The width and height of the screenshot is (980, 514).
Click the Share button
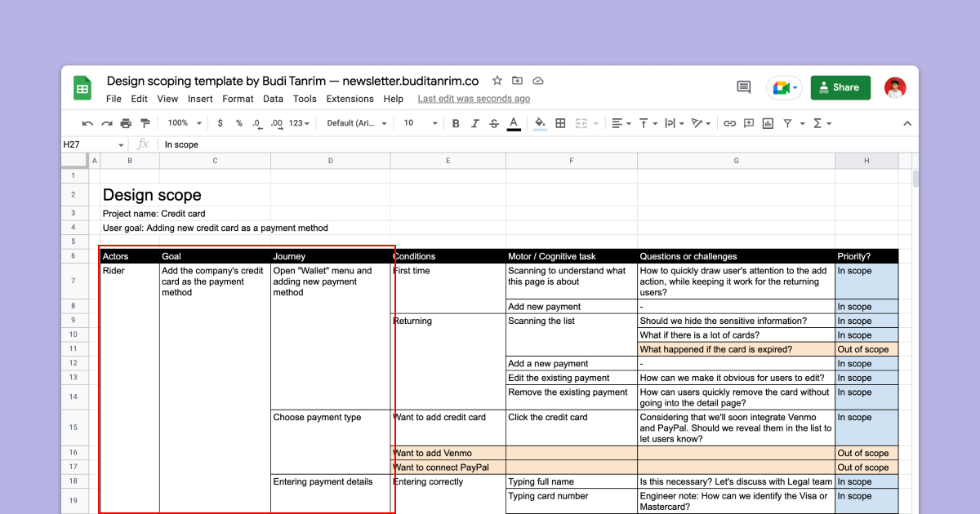840,86
